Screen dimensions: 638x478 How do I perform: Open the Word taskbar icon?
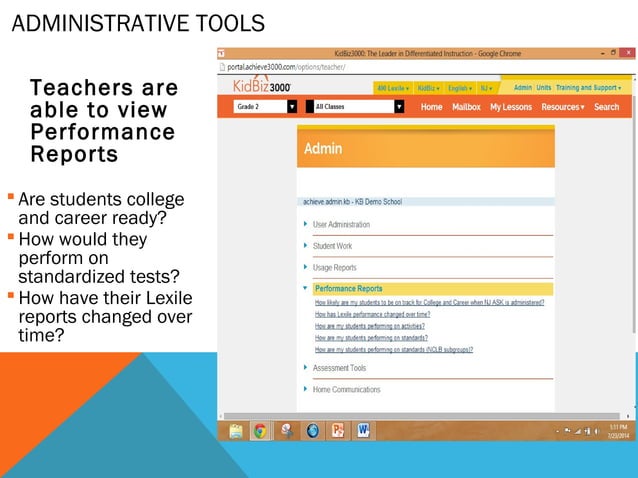363,430
